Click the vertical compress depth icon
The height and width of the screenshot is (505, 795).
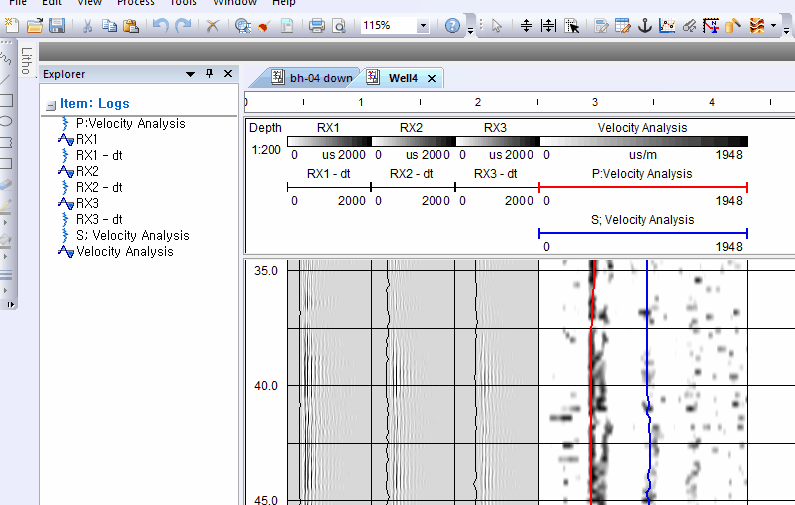coord(526,25)
